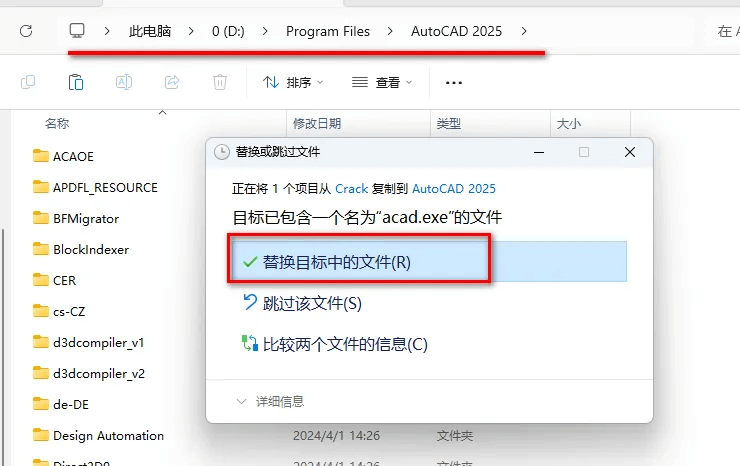Expand 详细信息 details section
This screenshot has height=466, width=740.
tap(270, 402)
